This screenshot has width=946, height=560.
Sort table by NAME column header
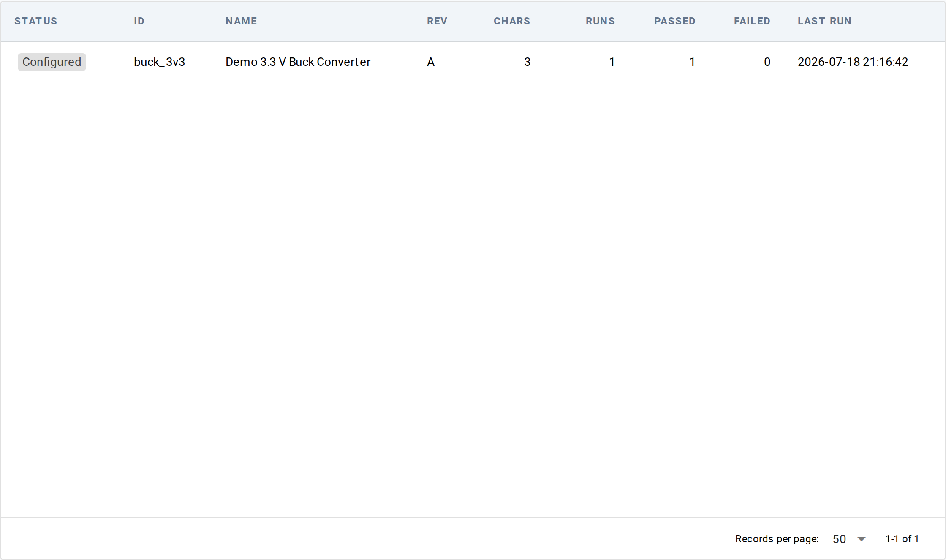241,21
